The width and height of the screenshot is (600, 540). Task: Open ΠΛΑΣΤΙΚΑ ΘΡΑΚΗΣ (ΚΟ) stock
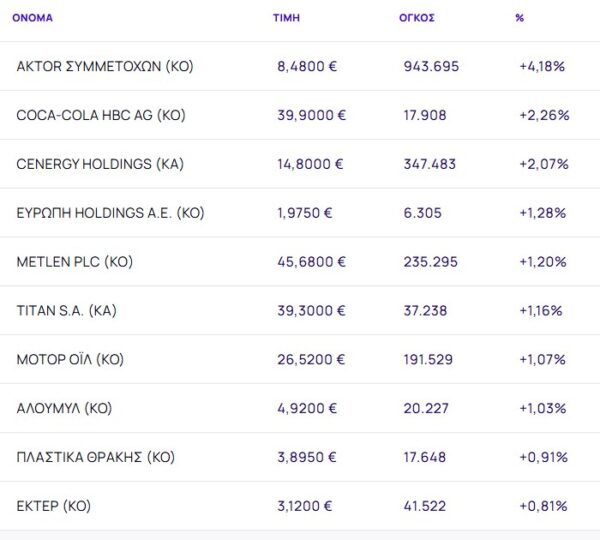click(96, 457)
